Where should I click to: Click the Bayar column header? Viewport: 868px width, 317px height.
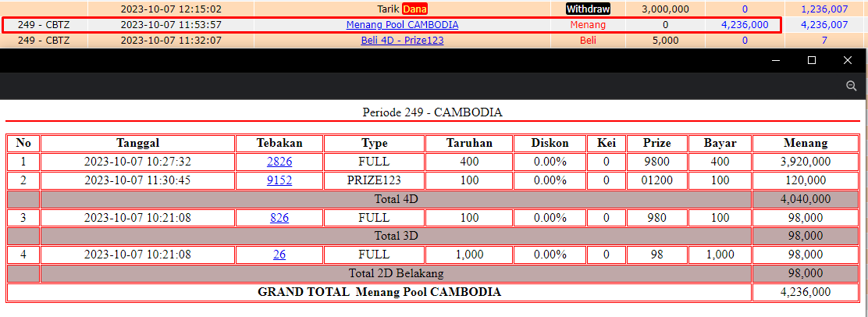point(720,143)
